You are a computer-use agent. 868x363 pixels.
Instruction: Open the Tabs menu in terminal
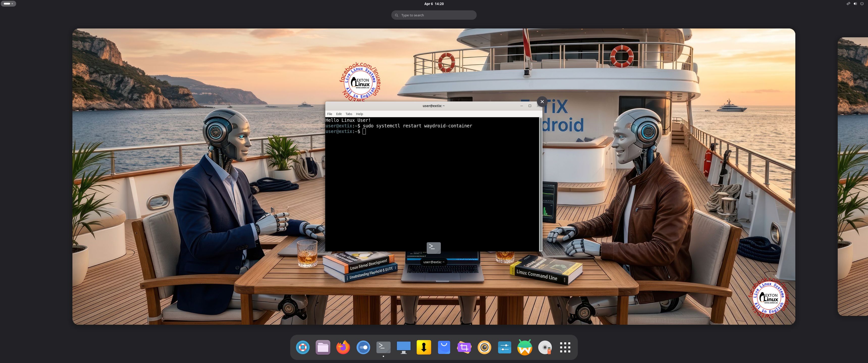pyautogui.click(x=349, y=114)
